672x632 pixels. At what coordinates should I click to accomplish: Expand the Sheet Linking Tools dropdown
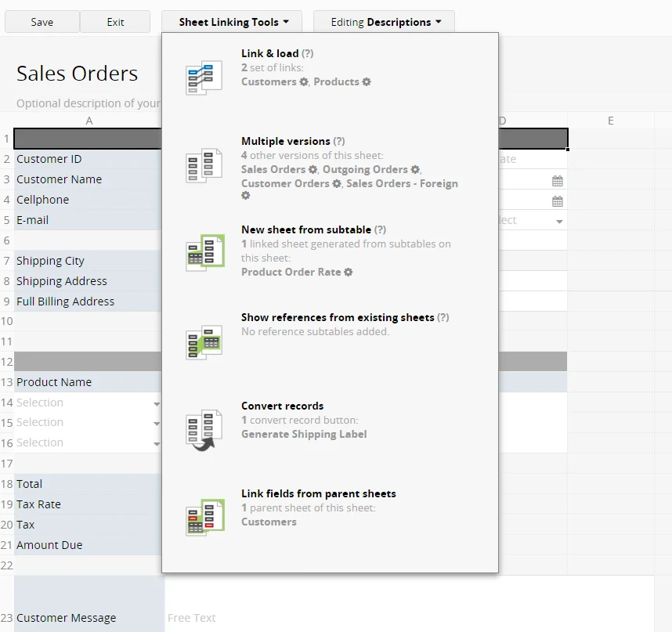[x=232, y=22]
